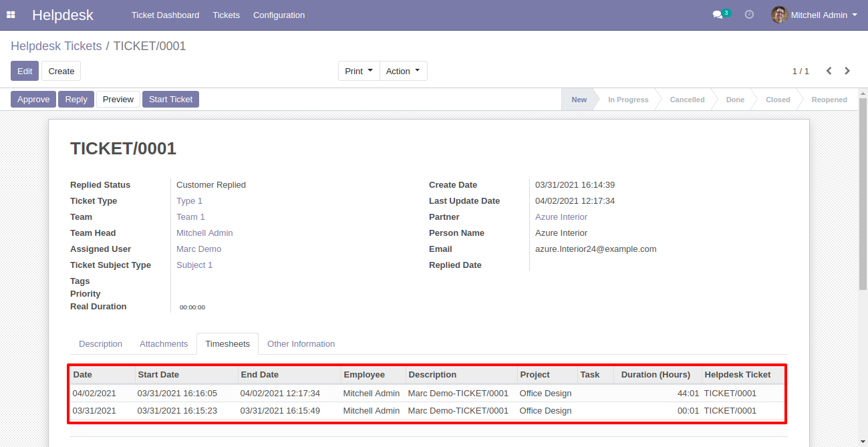Expand the Action dropdown
The width and height of the screenshot is (868, 447).
click(403, 71)
